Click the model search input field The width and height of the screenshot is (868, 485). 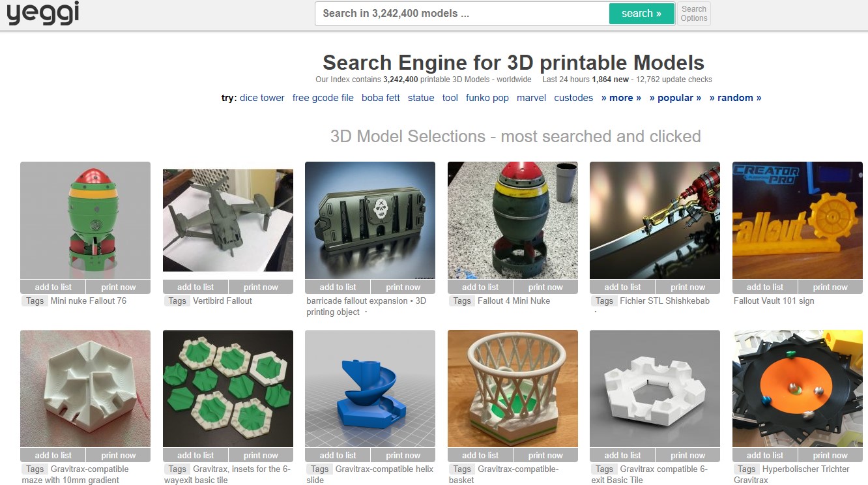(x=461, y=13)
